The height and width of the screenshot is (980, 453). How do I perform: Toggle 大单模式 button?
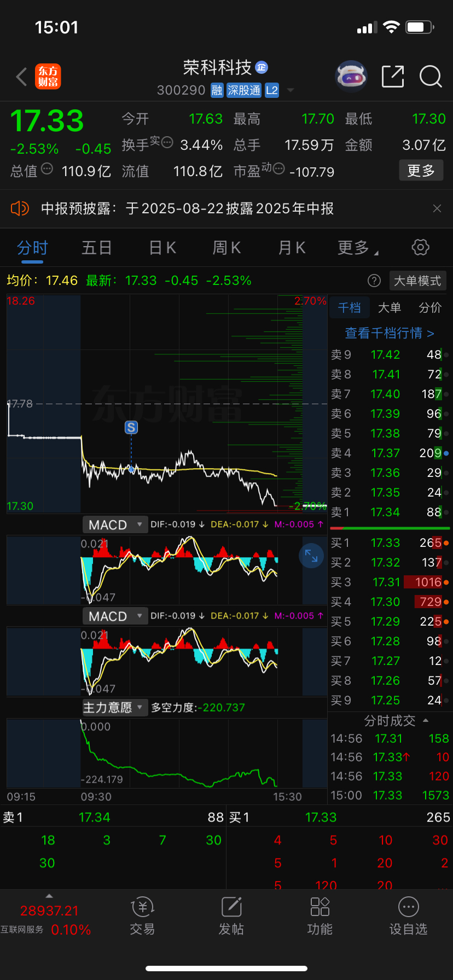pyautogui.click(x=417, y=281)
